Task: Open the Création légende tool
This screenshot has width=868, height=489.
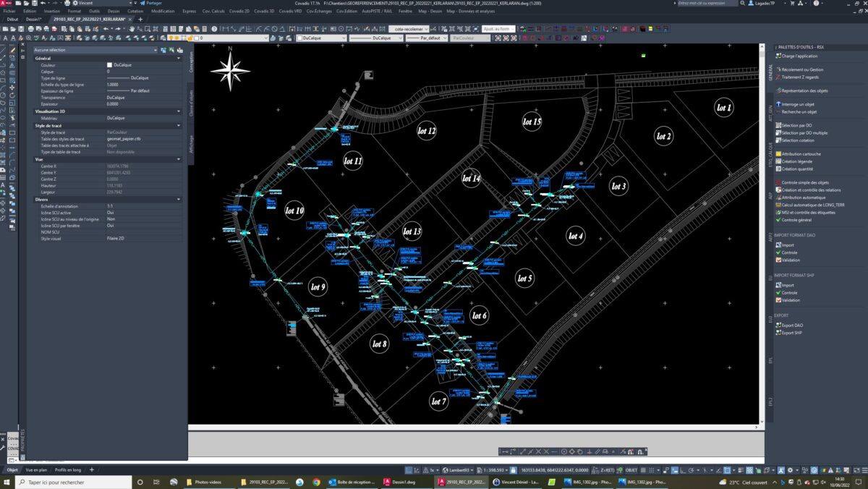Action: [x=796, y=161]
